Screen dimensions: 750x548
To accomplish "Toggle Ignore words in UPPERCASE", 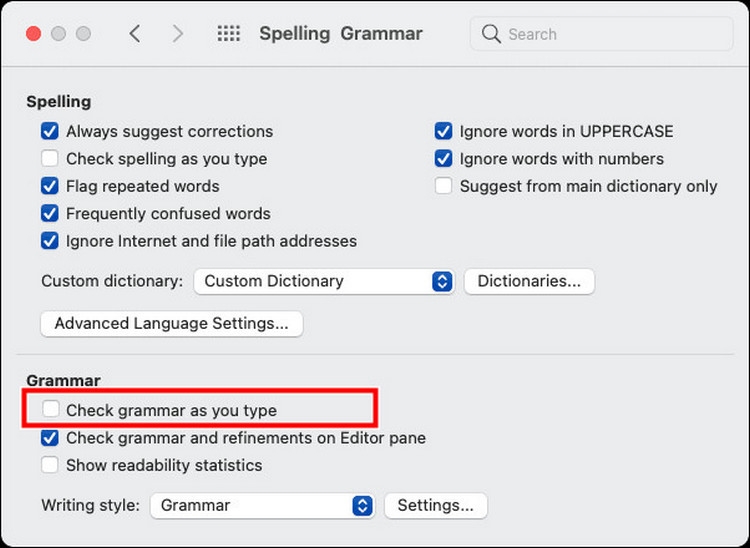I will [443, 131].
